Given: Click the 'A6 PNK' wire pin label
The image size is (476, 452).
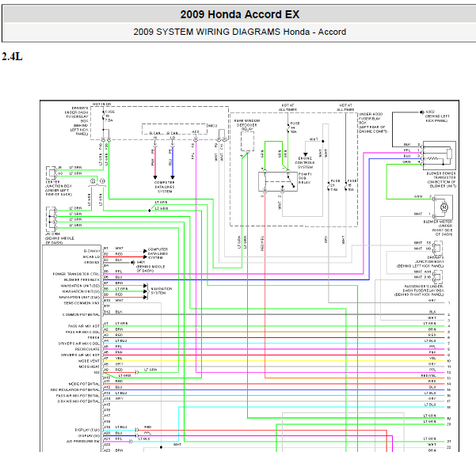Looking at the screenshot, I should [113, 352].
